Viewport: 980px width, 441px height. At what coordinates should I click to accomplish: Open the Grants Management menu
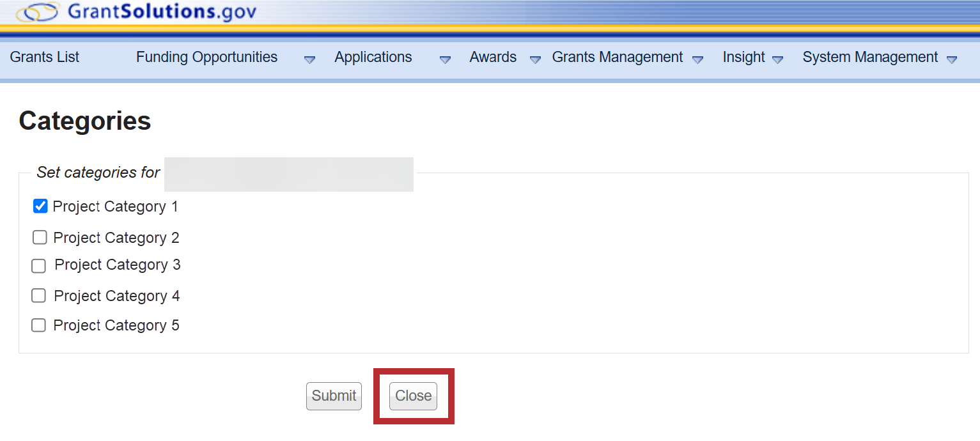(617, 58)
